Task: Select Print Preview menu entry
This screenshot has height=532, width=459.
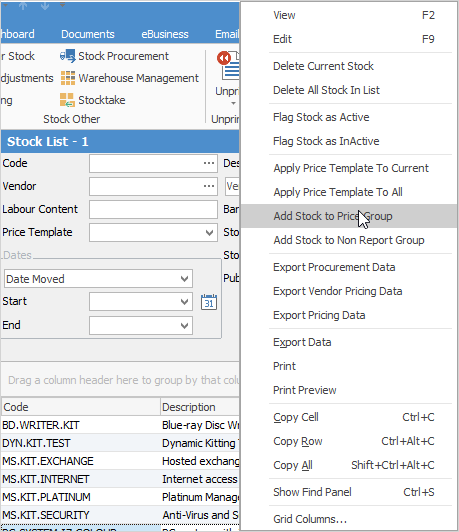Action: [349, 390]
